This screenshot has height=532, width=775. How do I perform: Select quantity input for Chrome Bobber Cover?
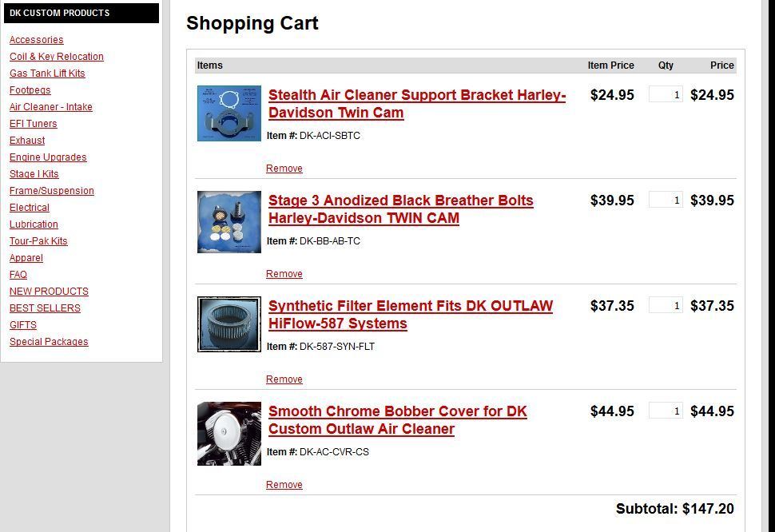[x=666, y=411]
